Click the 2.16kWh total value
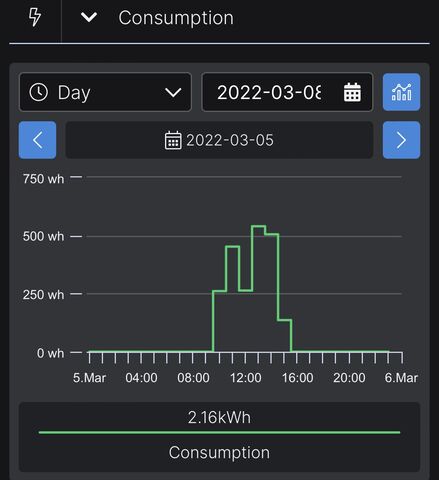Viewport: 439px width, 480px height. (x=219, y=417)
